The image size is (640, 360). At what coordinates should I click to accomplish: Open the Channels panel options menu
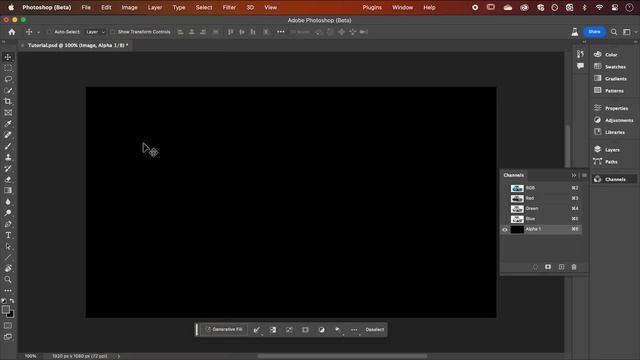pyautogui.click(x=584, y=175)
